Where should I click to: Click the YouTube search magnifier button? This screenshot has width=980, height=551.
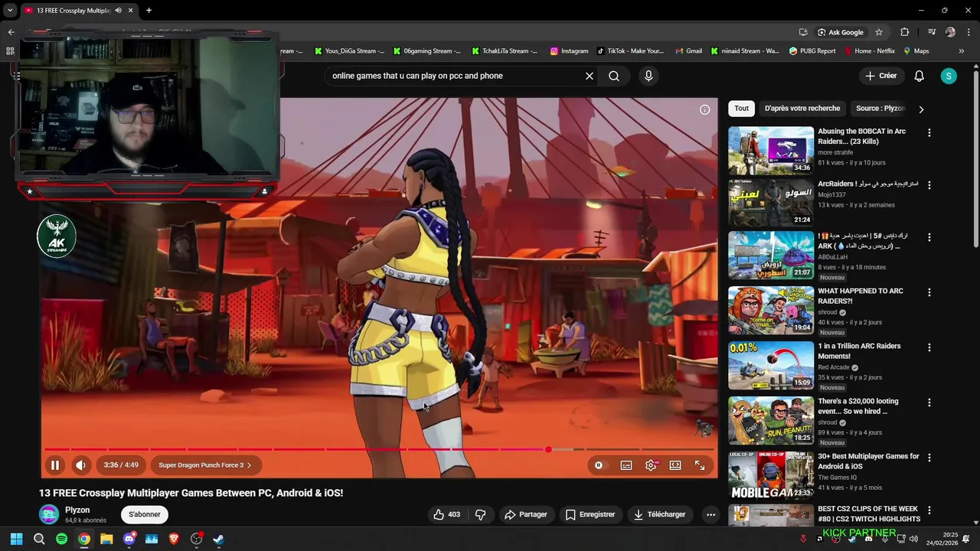coord(614,76)
